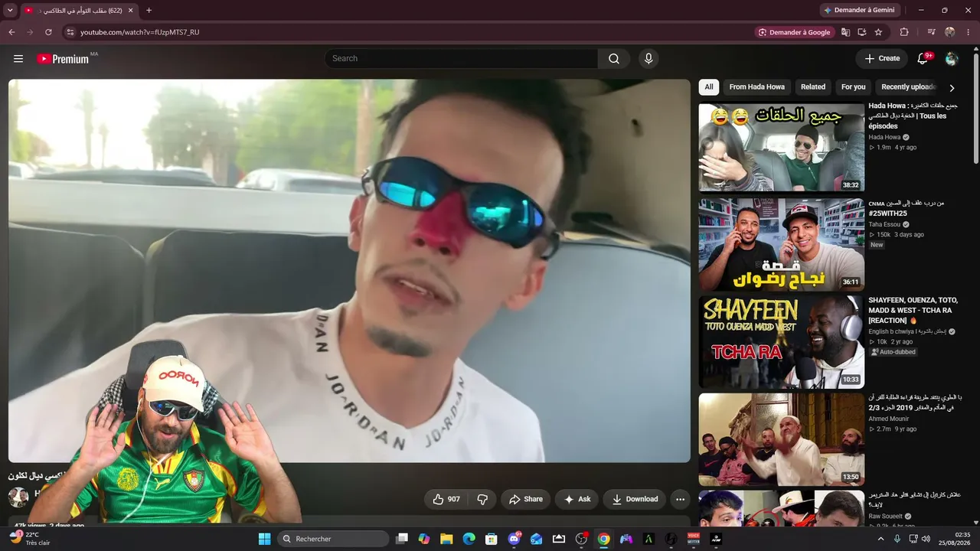Open the Ahmed Mounir channel link
The width and height of the screenshot is (980, 551).
[x=888, y=419]
